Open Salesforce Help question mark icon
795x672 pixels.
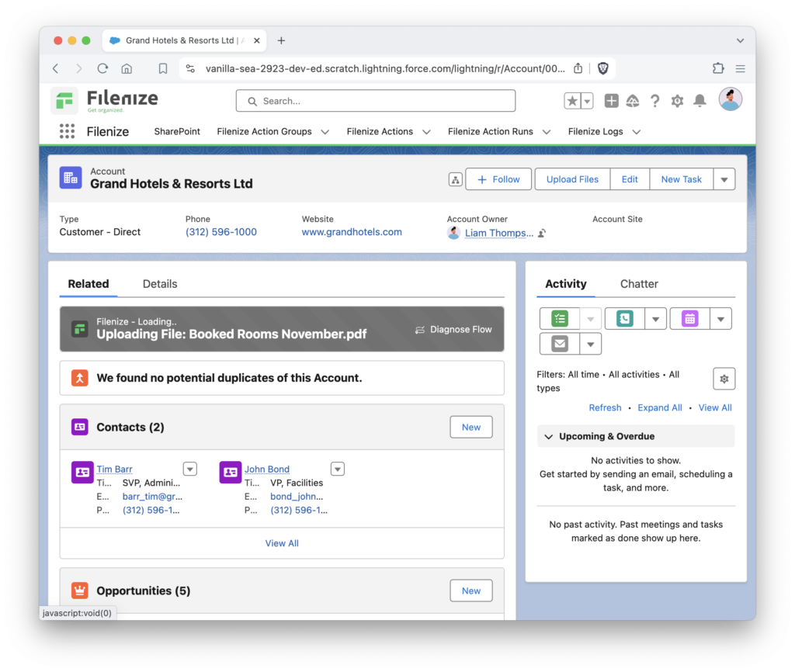click(x=655, y=101)
